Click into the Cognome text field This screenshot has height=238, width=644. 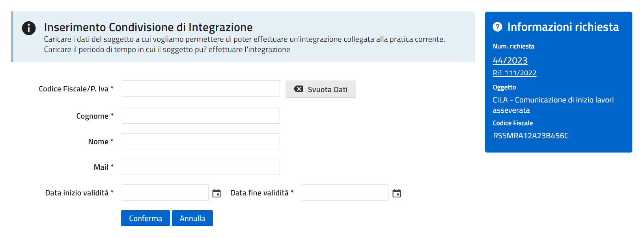pos(201,116)
